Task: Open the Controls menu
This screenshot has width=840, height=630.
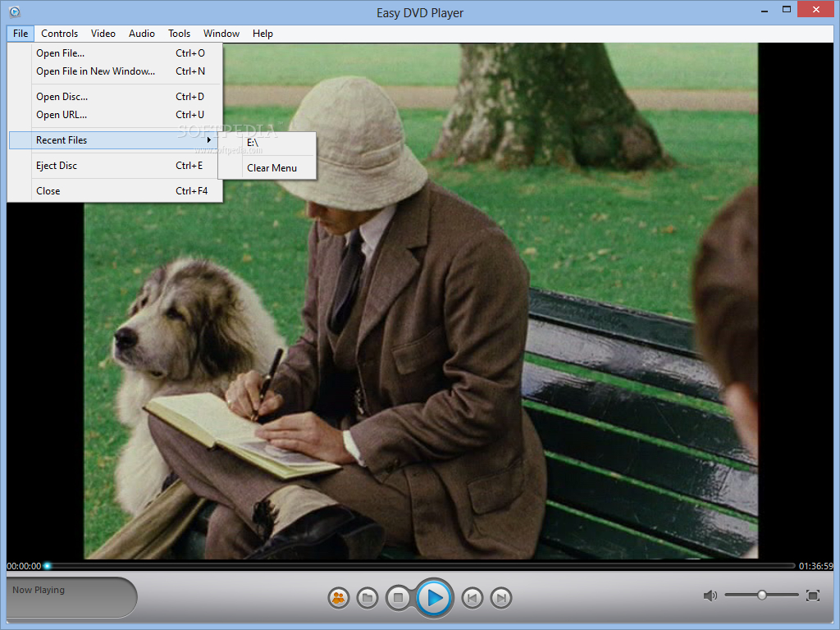Action: pyautogui.click(x=59, y=33)
